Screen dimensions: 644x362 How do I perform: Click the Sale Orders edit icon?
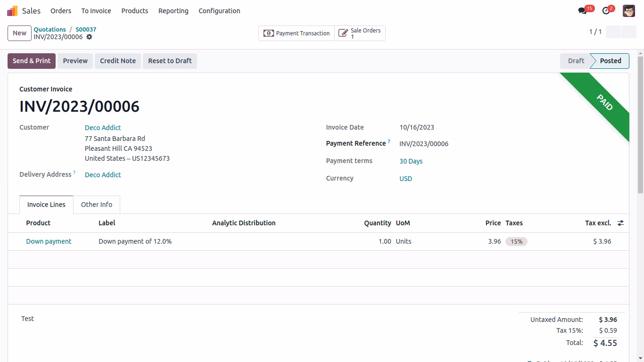tap(344, 33)
